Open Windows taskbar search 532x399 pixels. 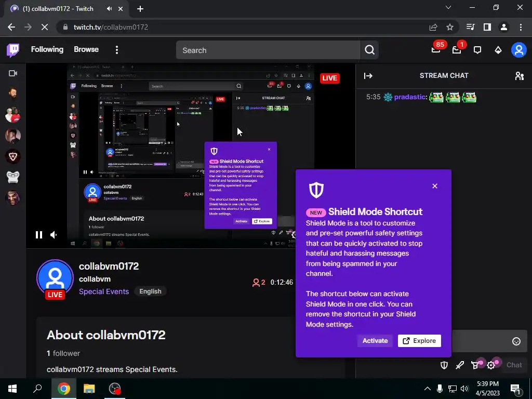tap(37, 389)
